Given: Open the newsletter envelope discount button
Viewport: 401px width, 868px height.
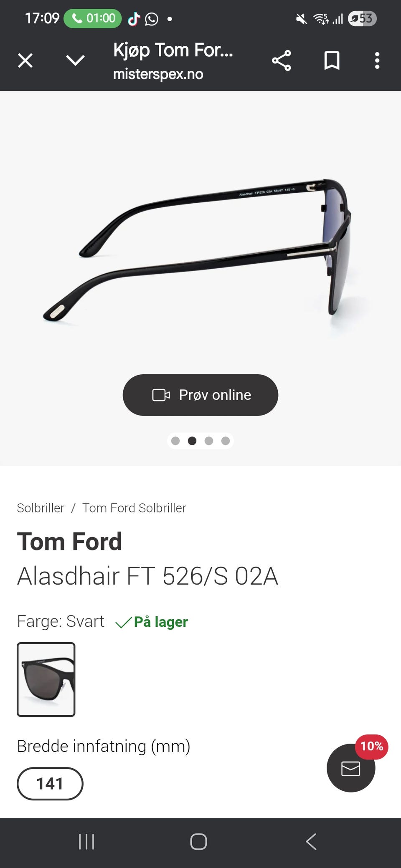Looking at the screenshot, I should [x=350, y=769].
